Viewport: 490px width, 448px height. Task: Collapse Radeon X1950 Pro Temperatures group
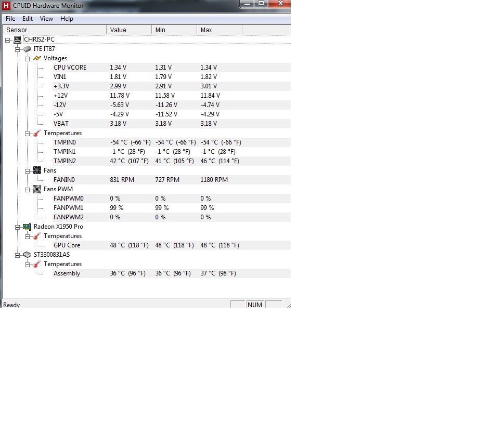coord(27,236)
